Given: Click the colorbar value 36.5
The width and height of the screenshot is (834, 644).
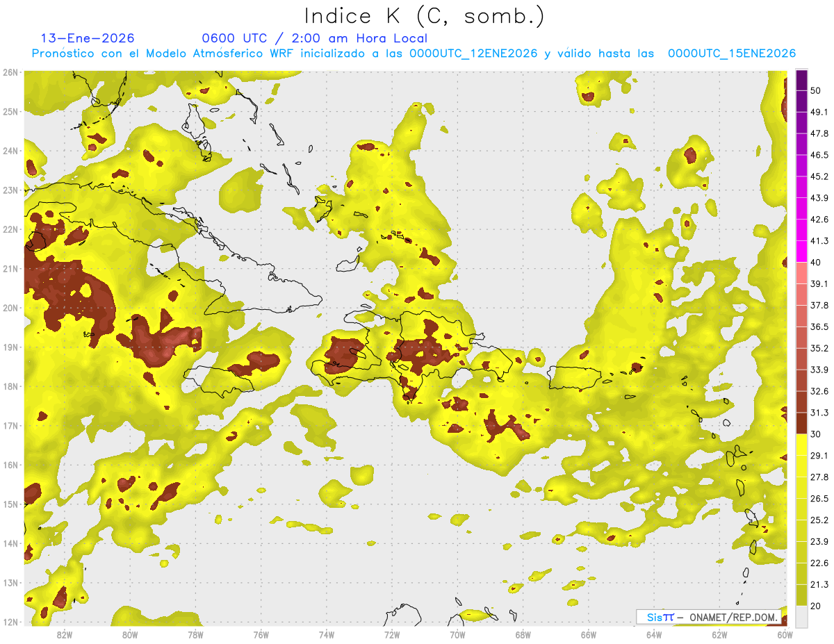Looking at the screenshot, I should [819, 327].
